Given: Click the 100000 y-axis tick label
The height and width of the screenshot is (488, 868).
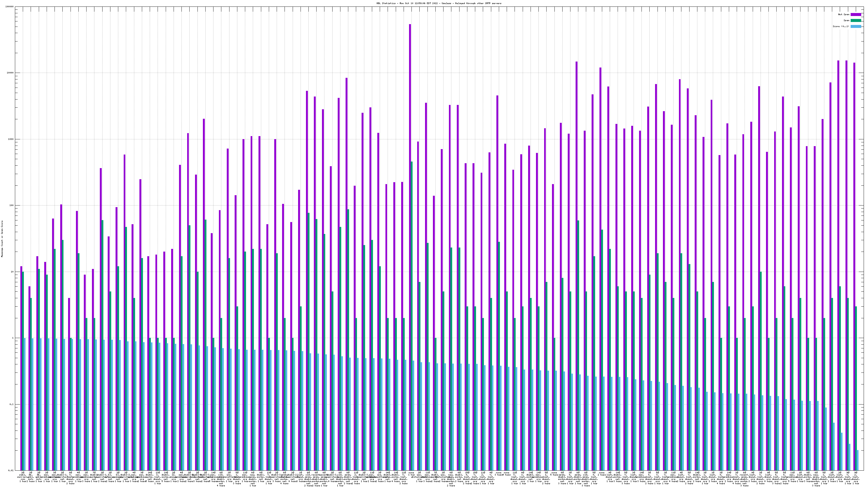Looking at the screenshot, I should 9,7.
